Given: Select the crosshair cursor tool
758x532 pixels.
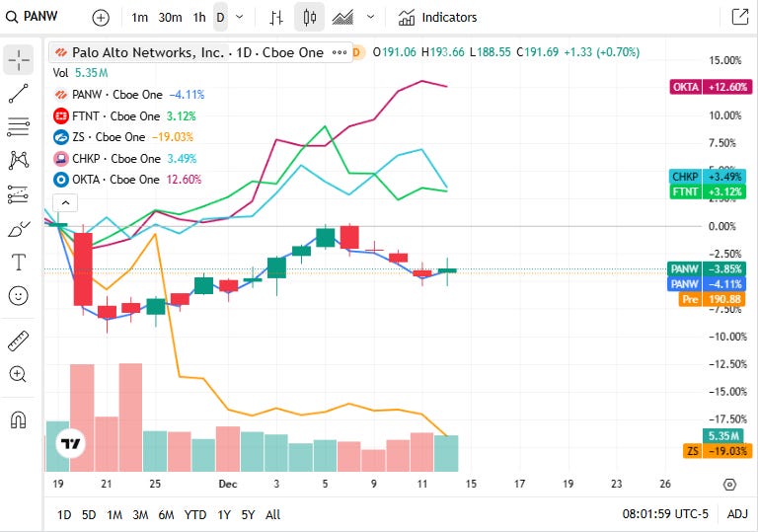Looking at the screenshot, I should click(x=19, y=60).
